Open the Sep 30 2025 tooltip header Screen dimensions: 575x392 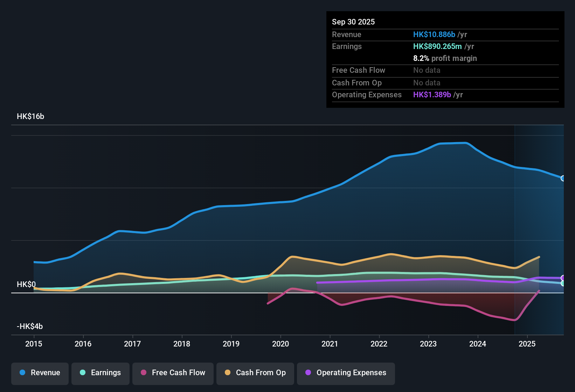pyautogui.click(x=353, y=22)
